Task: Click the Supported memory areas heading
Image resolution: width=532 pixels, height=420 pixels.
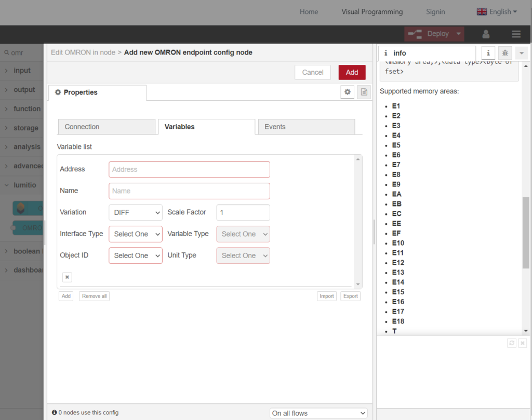Action: [x=419, y=91]
